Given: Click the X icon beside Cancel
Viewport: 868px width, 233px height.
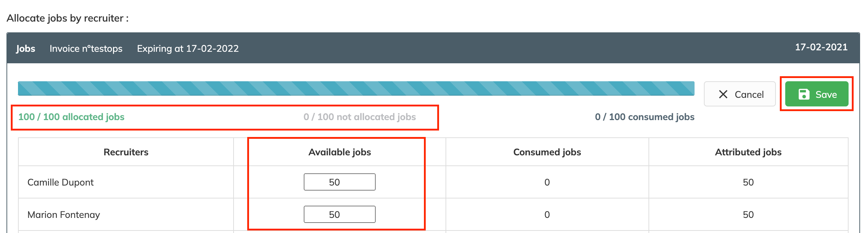Looking at the screenshot, I should [723, 94].
